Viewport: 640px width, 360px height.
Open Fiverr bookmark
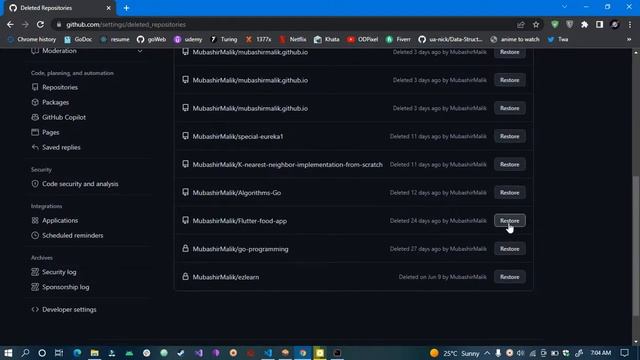398,40
